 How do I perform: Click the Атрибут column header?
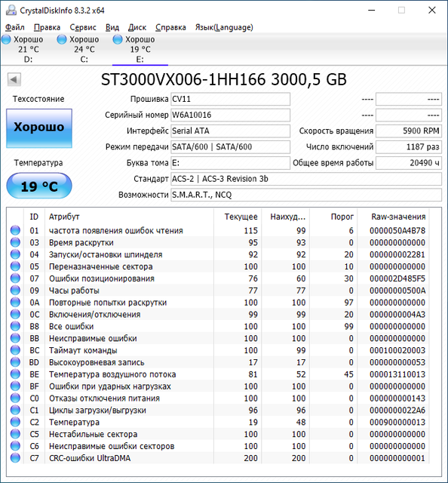(x=64, y=217)
